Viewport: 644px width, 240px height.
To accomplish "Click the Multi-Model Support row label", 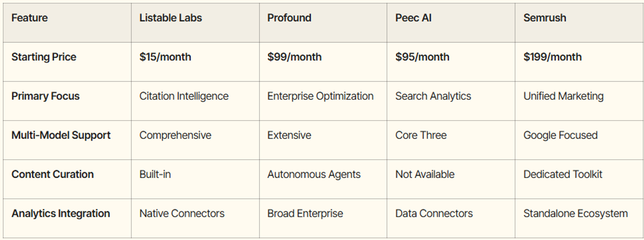I will coord(61,135).
